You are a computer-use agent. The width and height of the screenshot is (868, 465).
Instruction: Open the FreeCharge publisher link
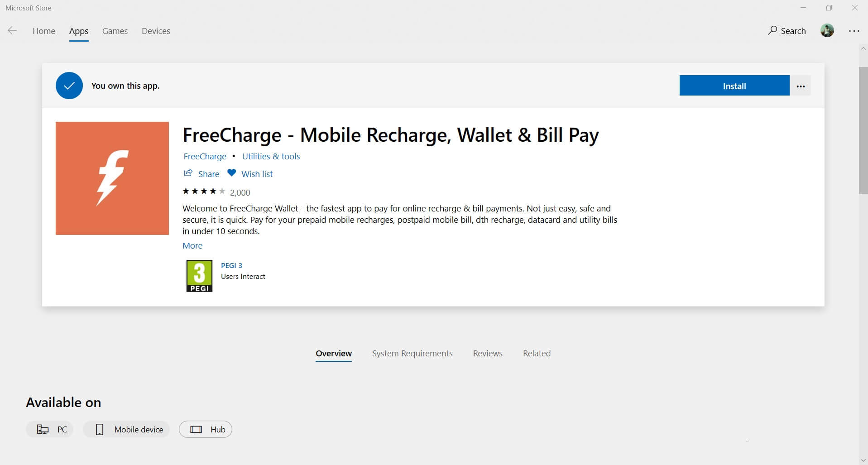[205, 156]
